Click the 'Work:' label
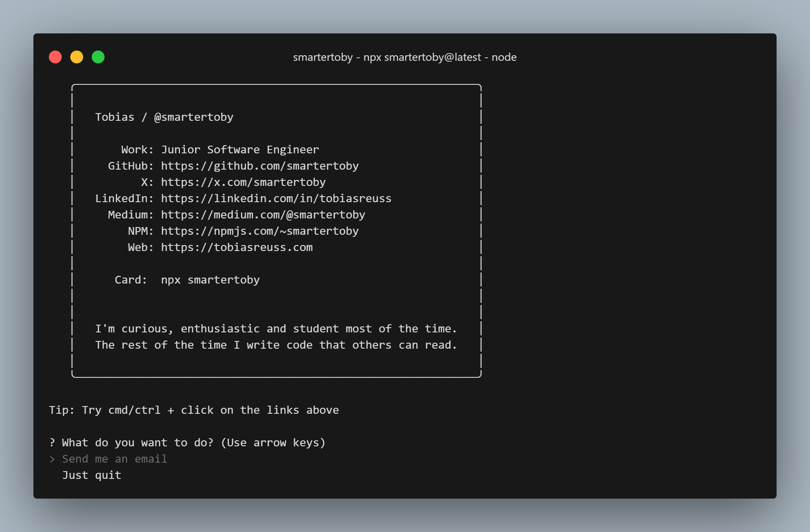 (x=137, y=150)
